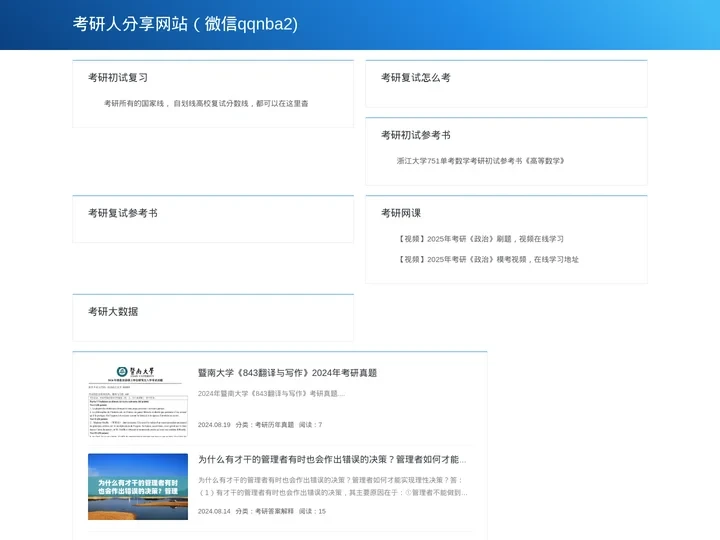Open the 考研复试参考书 section heading

tap(123, 213)
